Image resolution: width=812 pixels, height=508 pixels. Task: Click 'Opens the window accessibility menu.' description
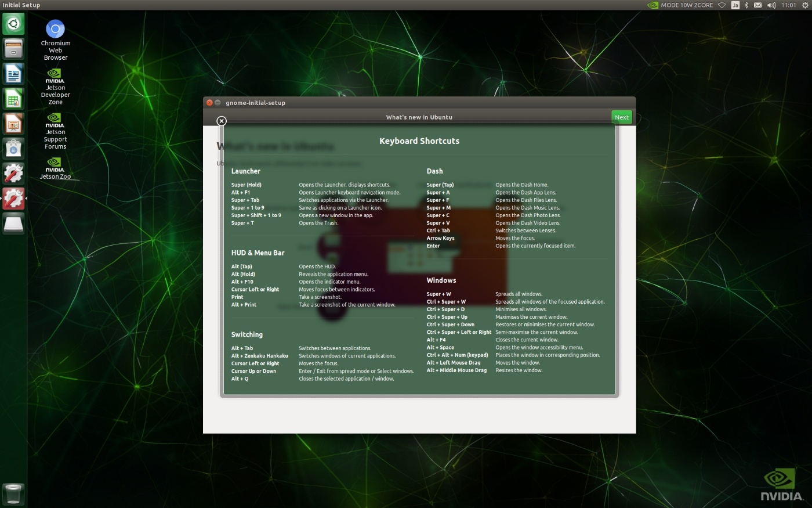pos(539,348)
